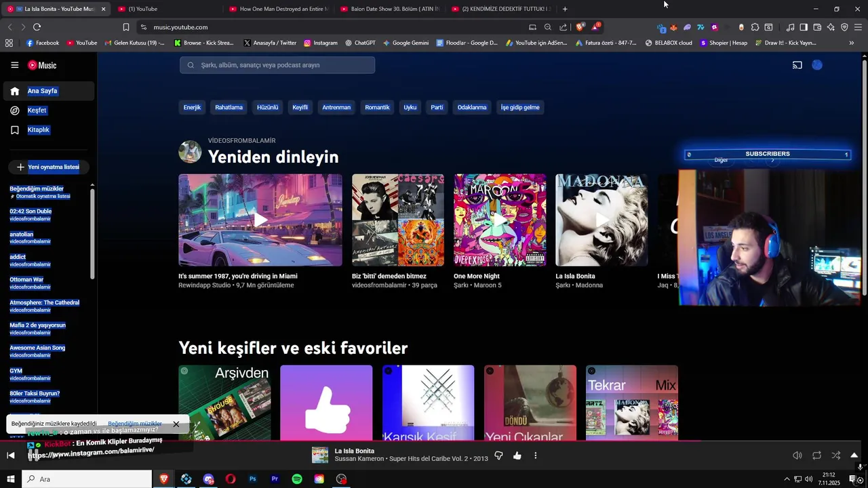The width and height of the screenshot is (868, 488).
Task: Toggle shuffle in the player bar
Action: pyautogui.click(x=835, y=455)
